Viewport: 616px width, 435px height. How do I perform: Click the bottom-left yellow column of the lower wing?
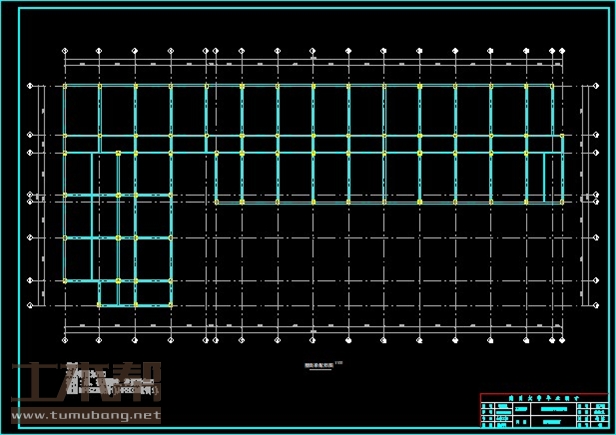(99, 305)
